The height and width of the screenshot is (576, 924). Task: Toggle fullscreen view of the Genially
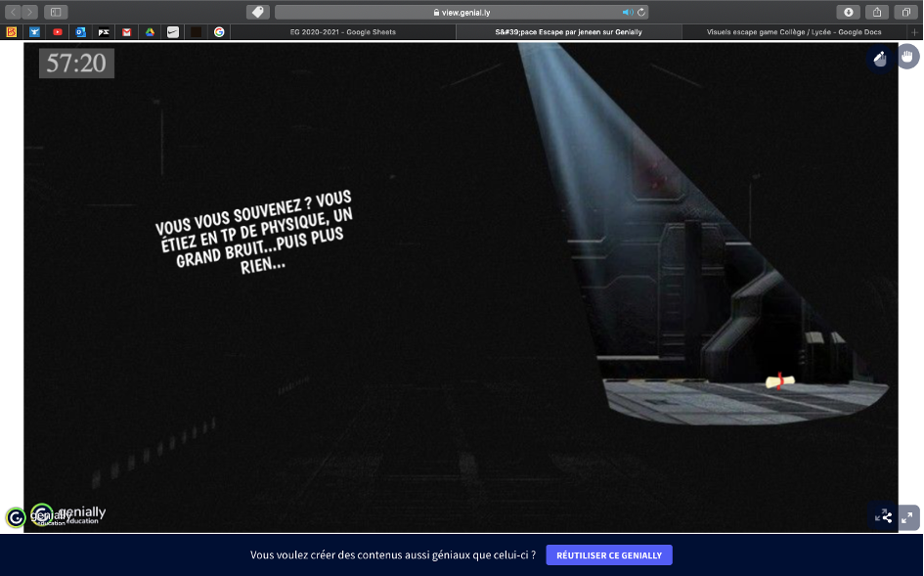pos(907,517)
